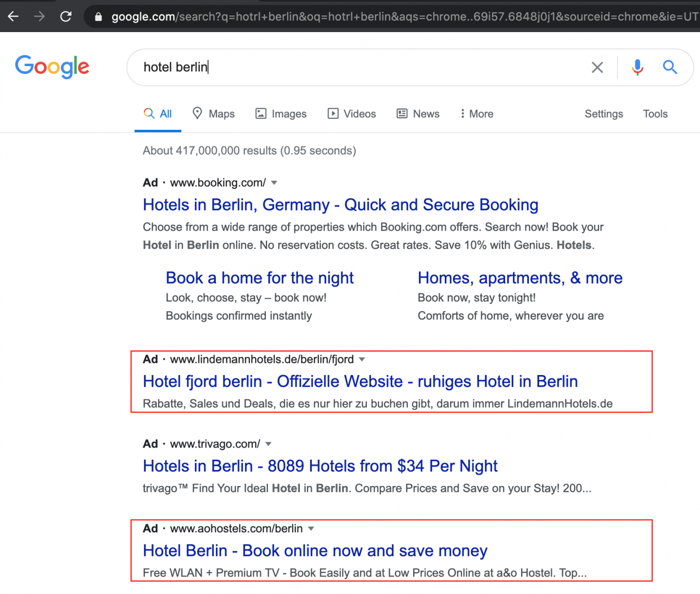The width and height of the screenshot is (700, 594).
Task: Click the Videos play icon
Action: tap(333, 114)
